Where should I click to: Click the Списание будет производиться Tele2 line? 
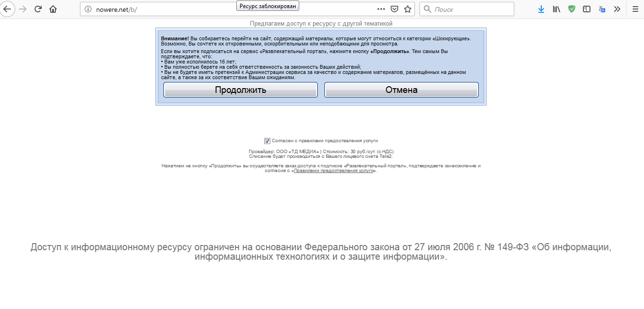tap(321, 156)
